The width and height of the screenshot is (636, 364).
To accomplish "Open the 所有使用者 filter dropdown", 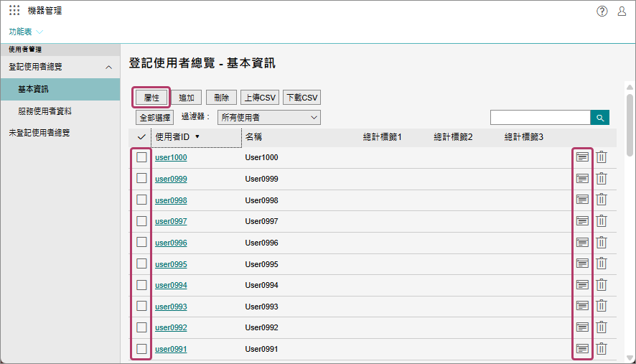I will (x=269, y=117).
